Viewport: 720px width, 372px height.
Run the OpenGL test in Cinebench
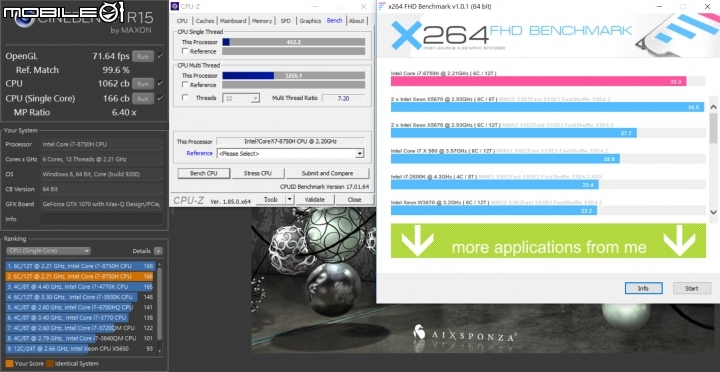coord(143,56)
